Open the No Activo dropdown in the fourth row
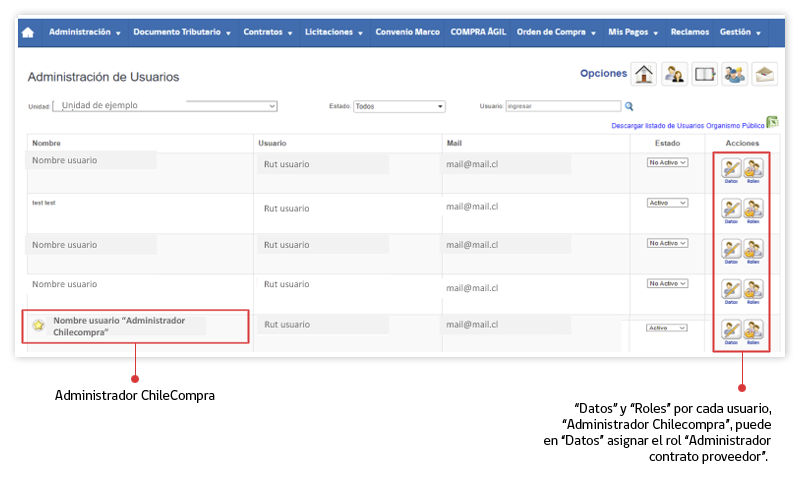 coord(667,284)
